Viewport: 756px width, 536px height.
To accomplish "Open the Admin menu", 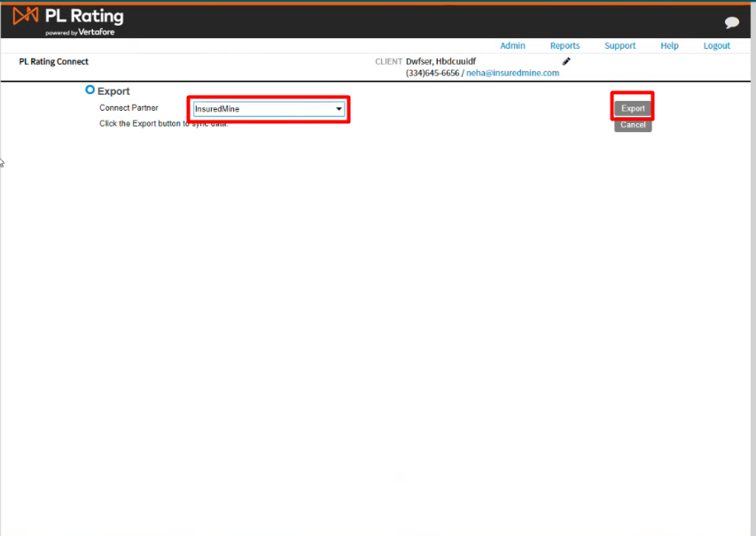I will pos(512,46).
